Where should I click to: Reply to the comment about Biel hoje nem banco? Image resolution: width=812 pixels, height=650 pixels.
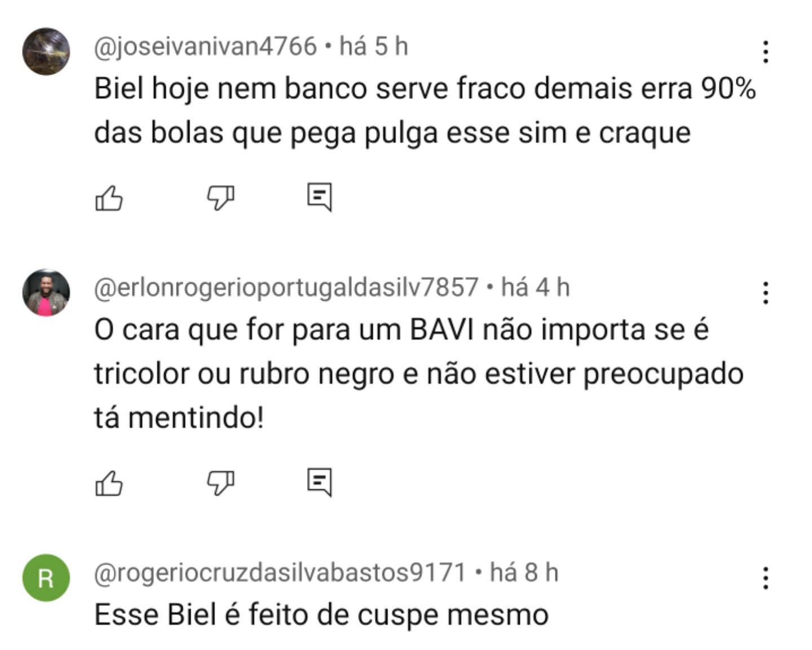pos(320,197)
